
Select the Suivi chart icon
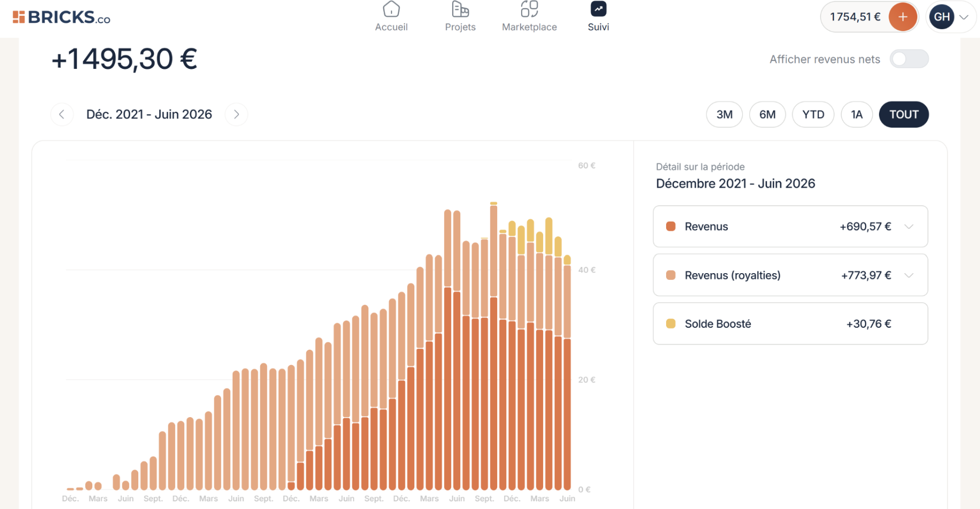[598, 9]
